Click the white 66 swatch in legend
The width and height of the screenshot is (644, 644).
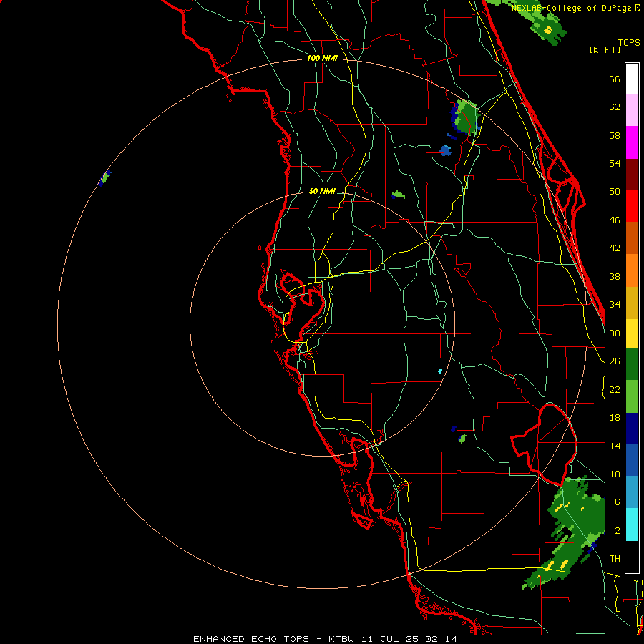(x=632, y=79)
